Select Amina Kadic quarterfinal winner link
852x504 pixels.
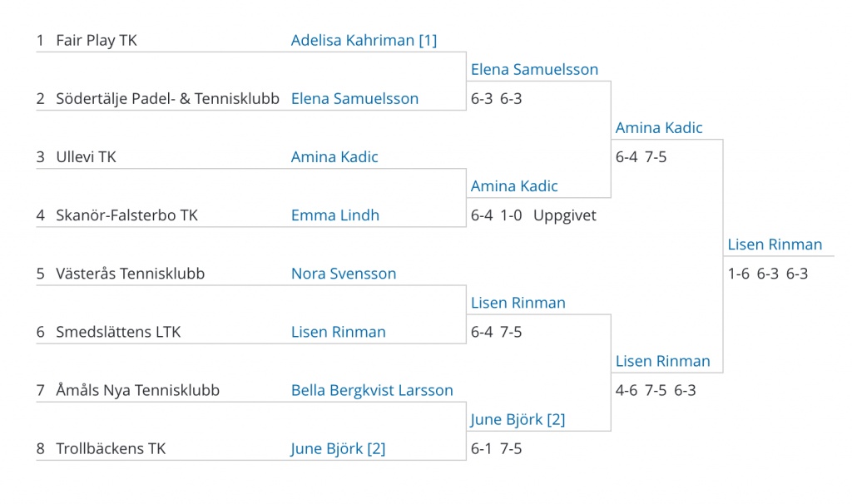[x=514, y=186]
